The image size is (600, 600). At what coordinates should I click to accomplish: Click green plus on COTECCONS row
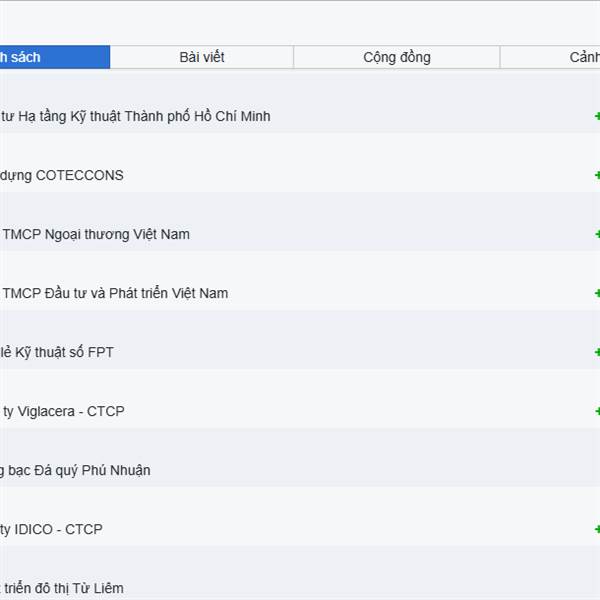(597, 175)
